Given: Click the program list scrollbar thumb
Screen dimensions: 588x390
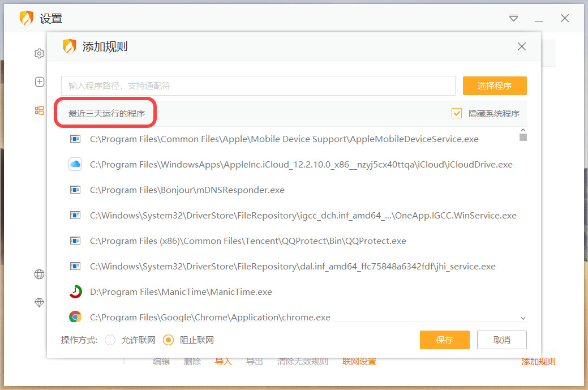Looking at the screenshot, I should tap(523, 137).
